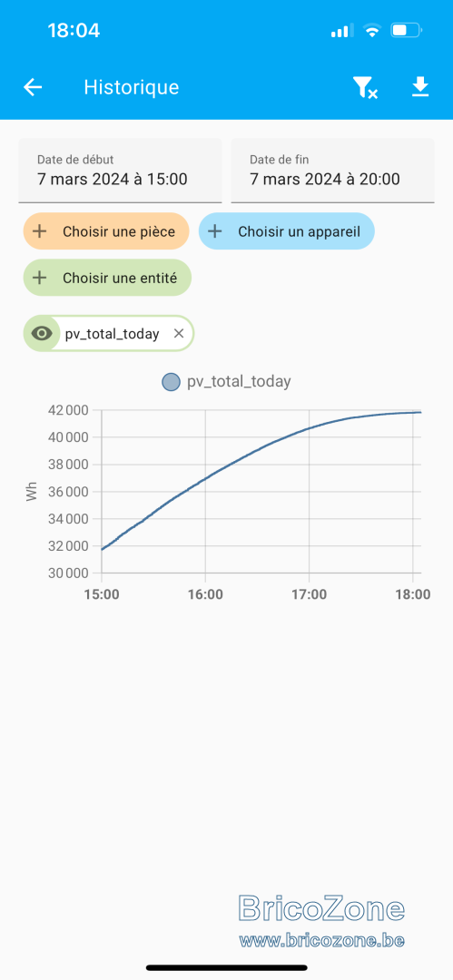This screenshot has height=980, width=453.
Task: Tap the battery status icon
Action: click(x=407, y=30)
